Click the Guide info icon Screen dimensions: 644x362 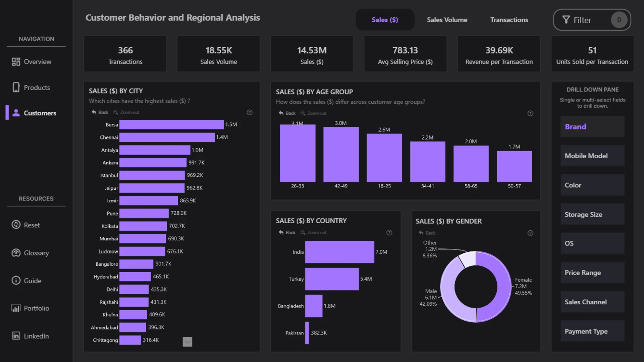tap(16, 280)
